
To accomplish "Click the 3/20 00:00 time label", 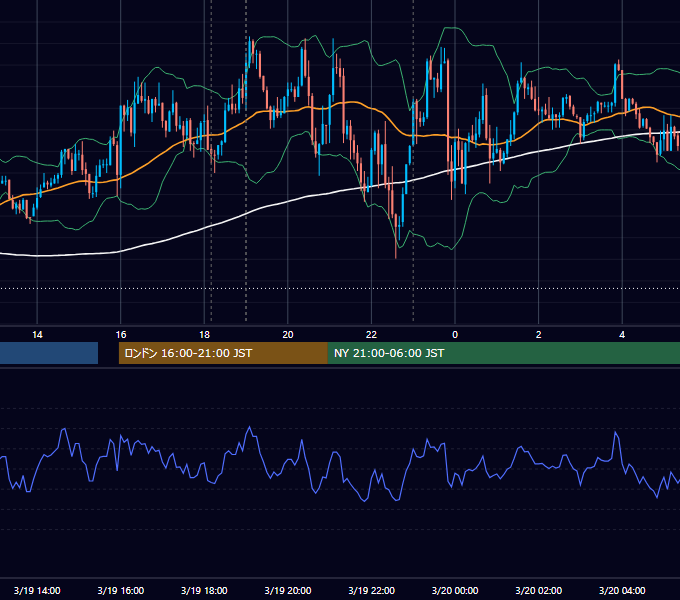I will [x=455, y=590].
